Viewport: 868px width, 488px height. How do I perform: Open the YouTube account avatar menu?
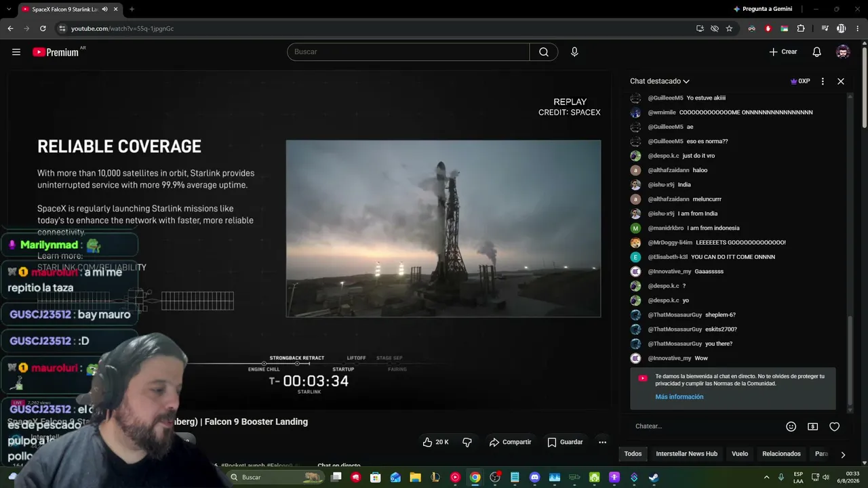(x=843, y=52)
